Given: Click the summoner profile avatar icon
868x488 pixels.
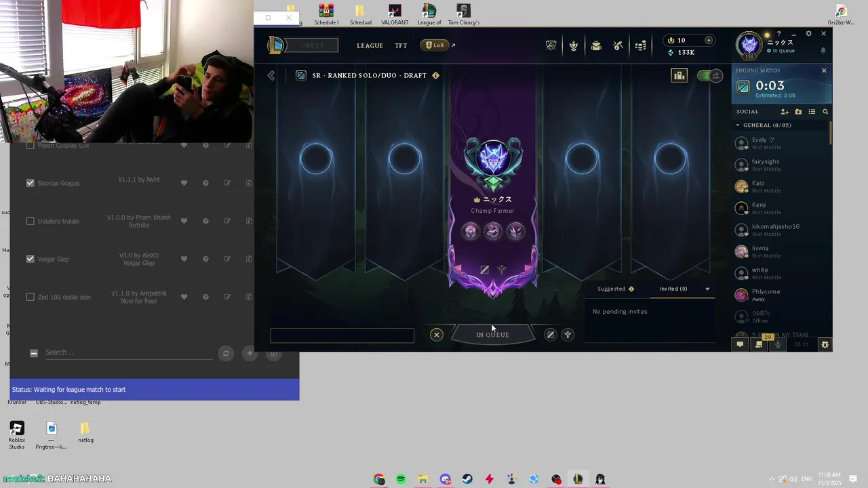Looking at the screenshot, I should tap(749, 45).
